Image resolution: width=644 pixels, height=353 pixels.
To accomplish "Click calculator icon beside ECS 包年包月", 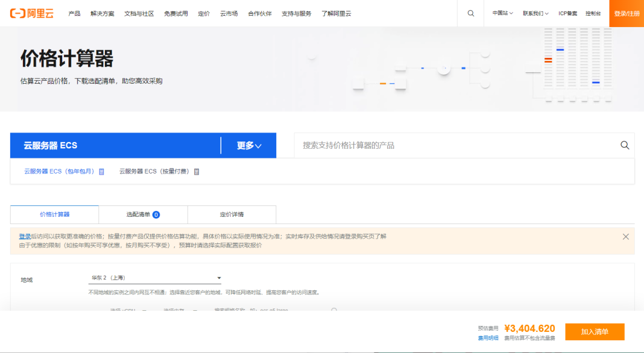I will coord(101,172).
